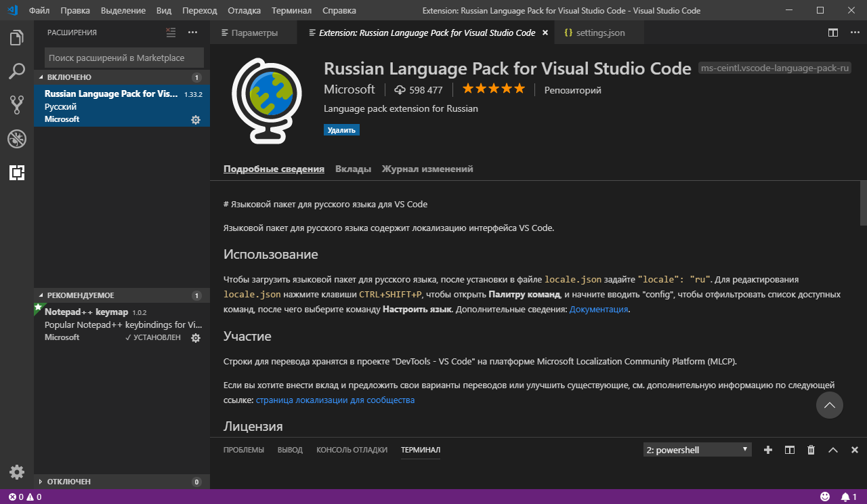
Task: Kill the terminal with trash icon
Action: 811,450
